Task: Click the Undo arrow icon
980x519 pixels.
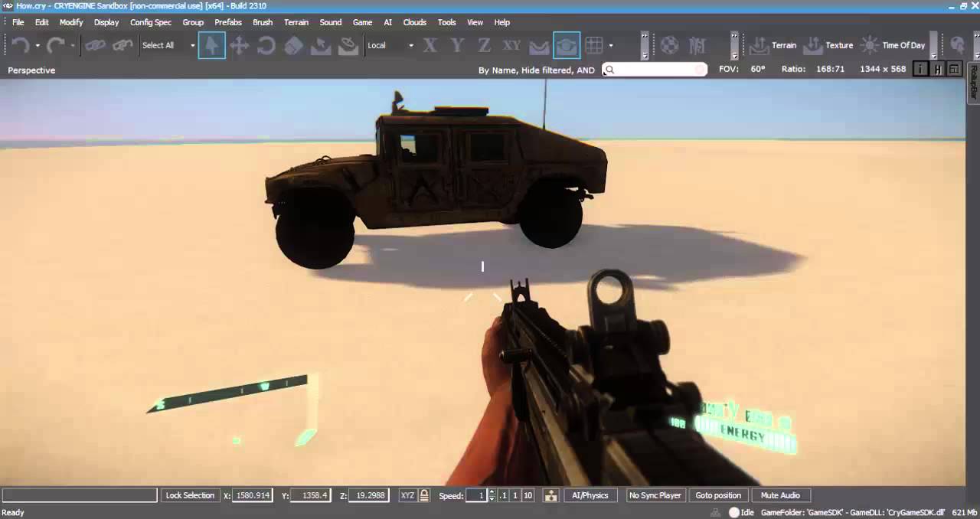Action: point(21,45)
